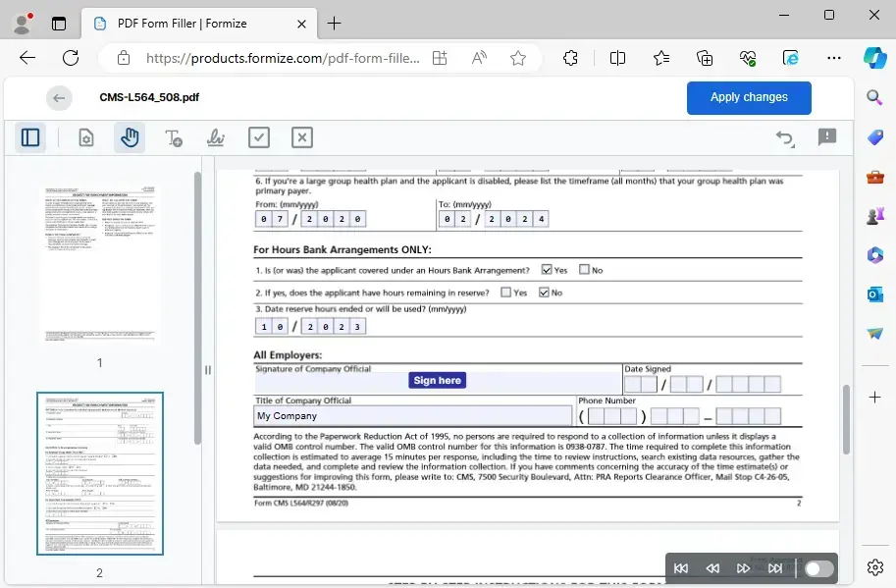Click the From date month field 07
The image size is (896, 588).
(272, 219)
